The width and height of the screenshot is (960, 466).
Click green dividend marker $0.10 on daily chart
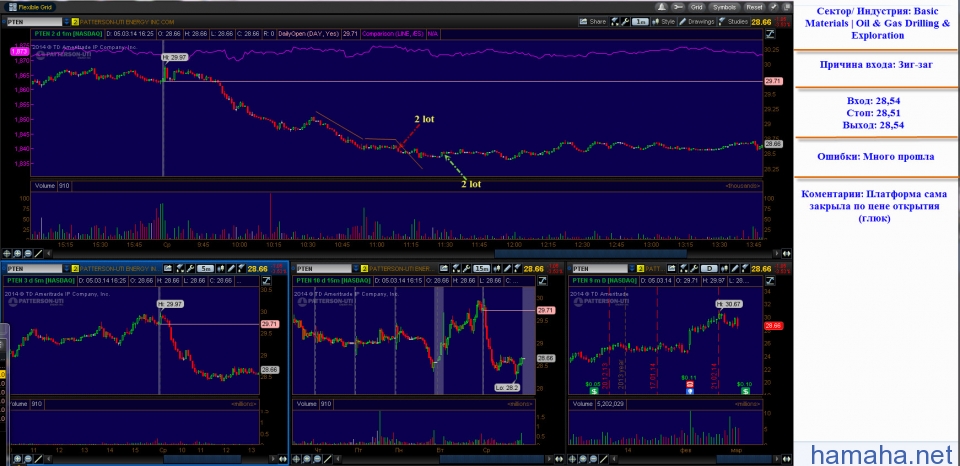click(x=745, y=390)
